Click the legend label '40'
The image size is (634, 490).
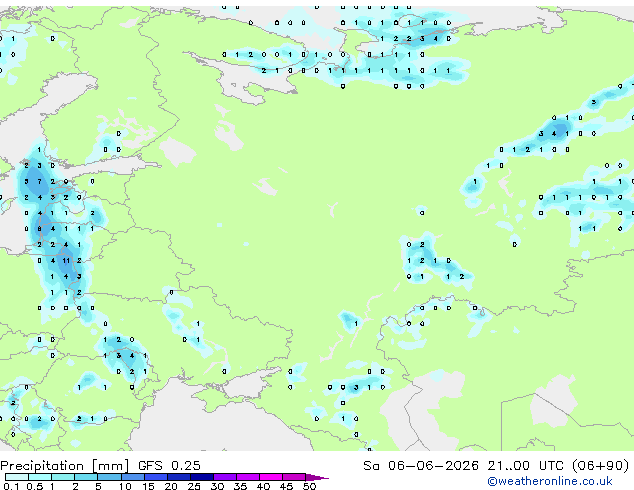point(264,486)
